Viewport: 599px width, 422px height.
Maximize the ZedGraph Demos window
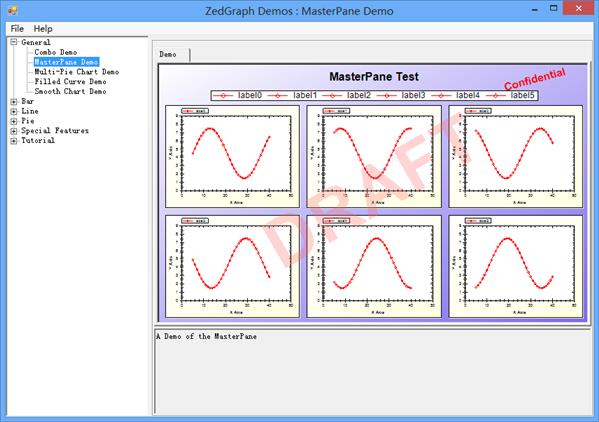point(553,8)
